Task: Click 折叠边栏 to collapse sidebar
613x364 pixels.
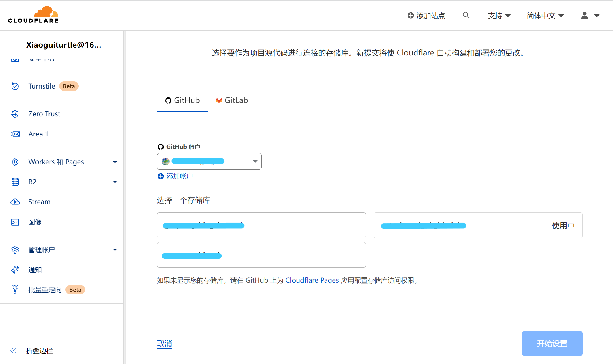Action: tap(40, 351)
